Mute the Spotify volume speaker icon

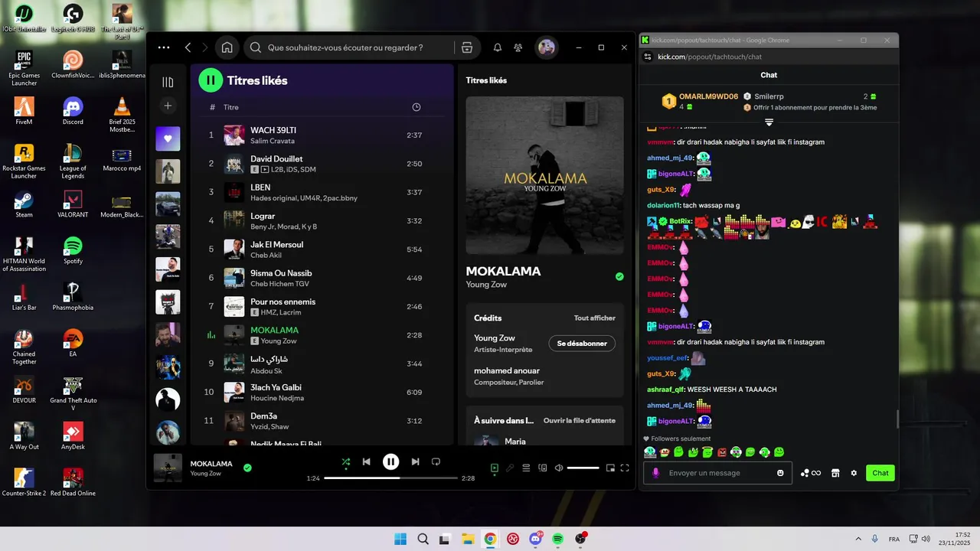[x=559, y=468]
